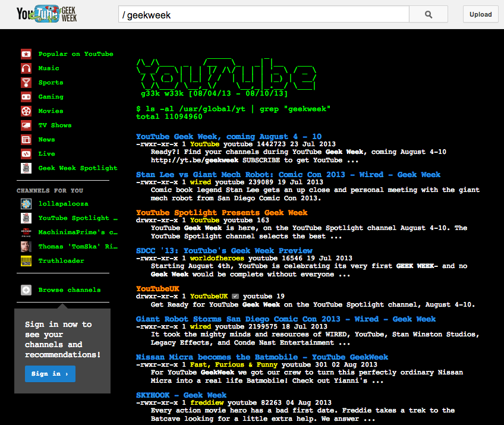The width and height of the screenshot is (504, 425).
Task: Open Popular on YouTube in sidebar
Action: tap(75, 54)
